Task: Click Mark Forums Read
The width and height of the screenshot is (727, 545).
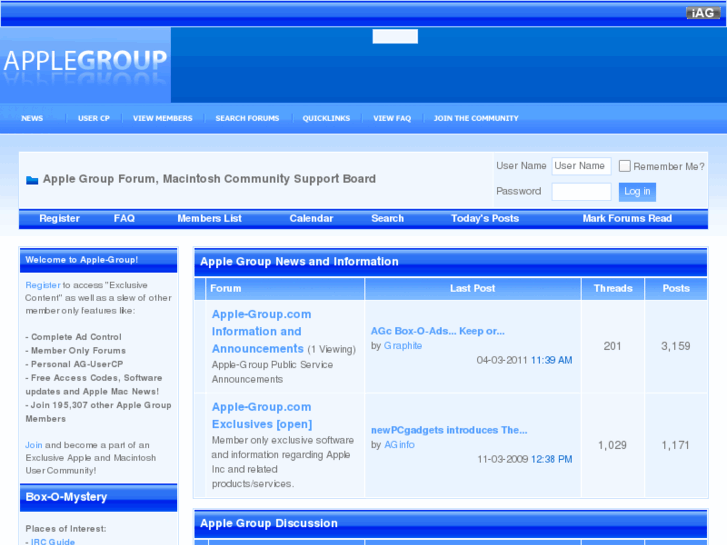Action: (627, 218)
